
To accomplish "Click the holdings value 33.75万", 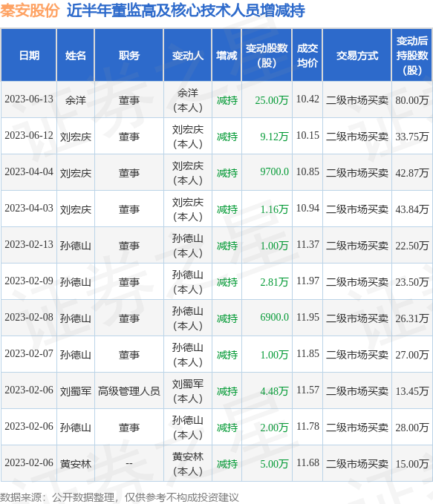I will pos(412,137).
